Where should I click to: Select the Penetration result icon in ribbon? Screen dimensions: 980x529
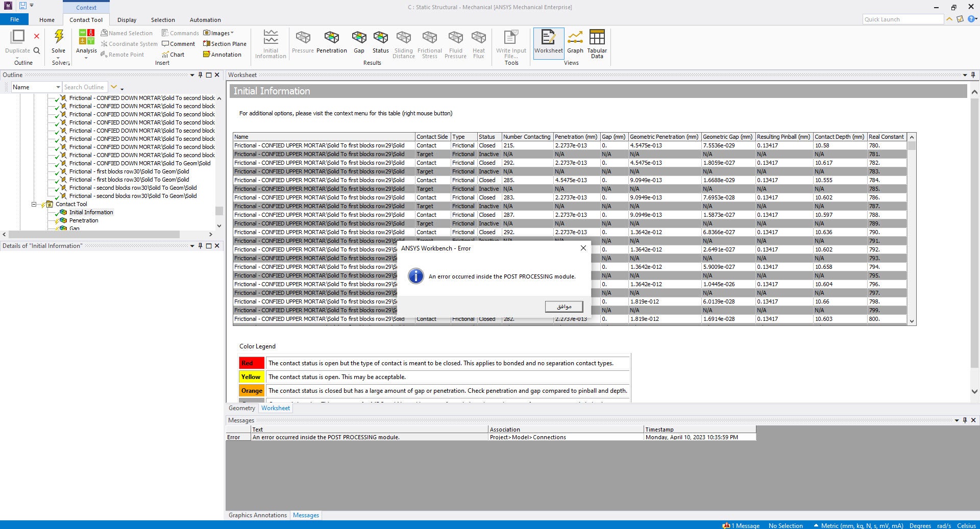(331, 38)
